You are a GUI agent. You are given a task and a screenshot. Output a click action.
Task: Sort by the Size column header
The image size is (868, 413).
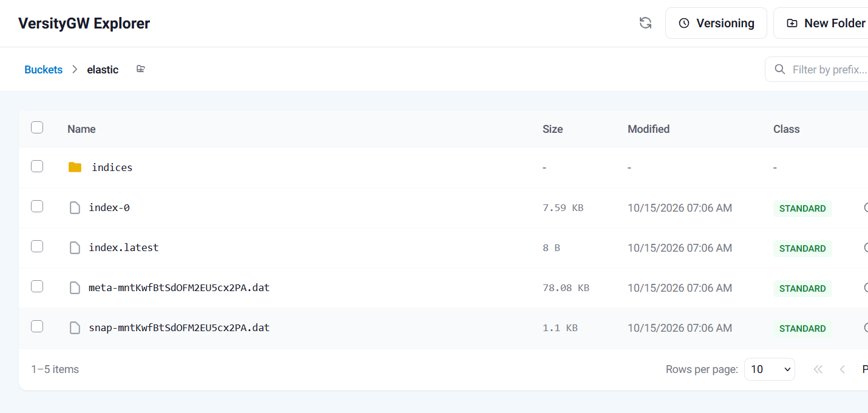pyautogui.click(x=552, y=129)
